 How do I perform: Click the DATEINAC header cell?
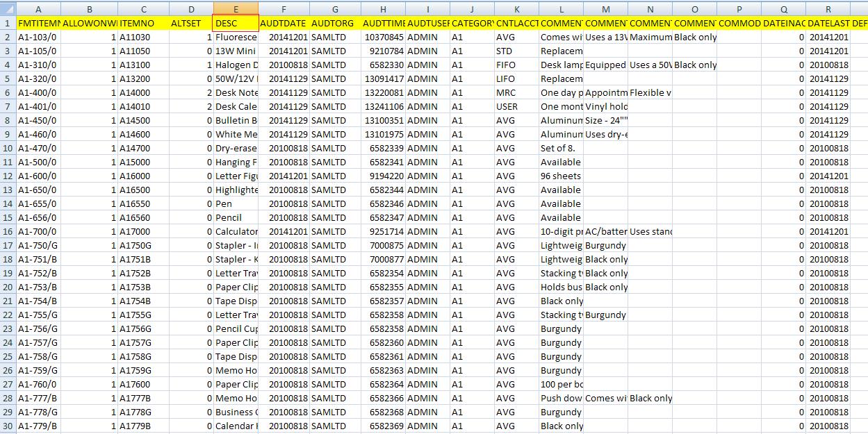783,23
